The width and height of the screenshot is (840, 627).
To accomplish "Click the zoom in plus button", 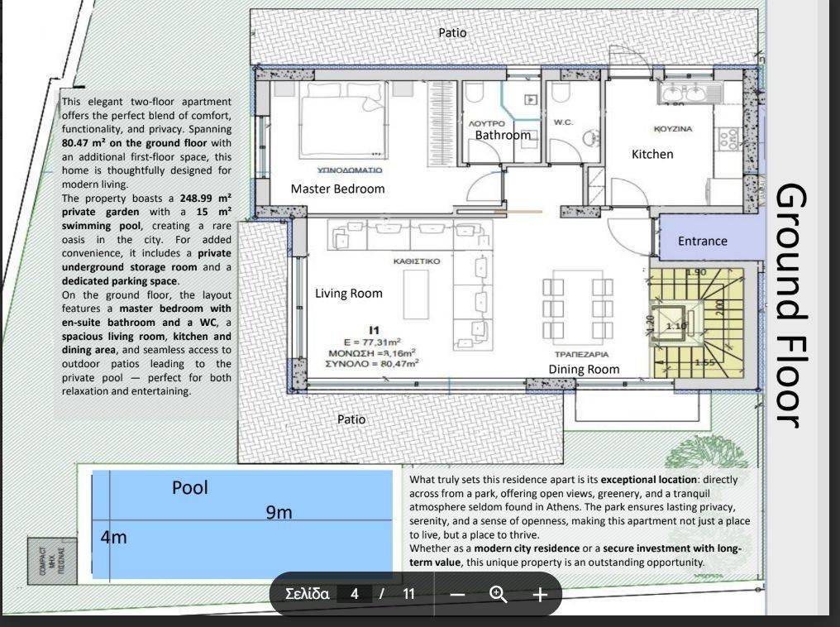I will click(539, 594).
